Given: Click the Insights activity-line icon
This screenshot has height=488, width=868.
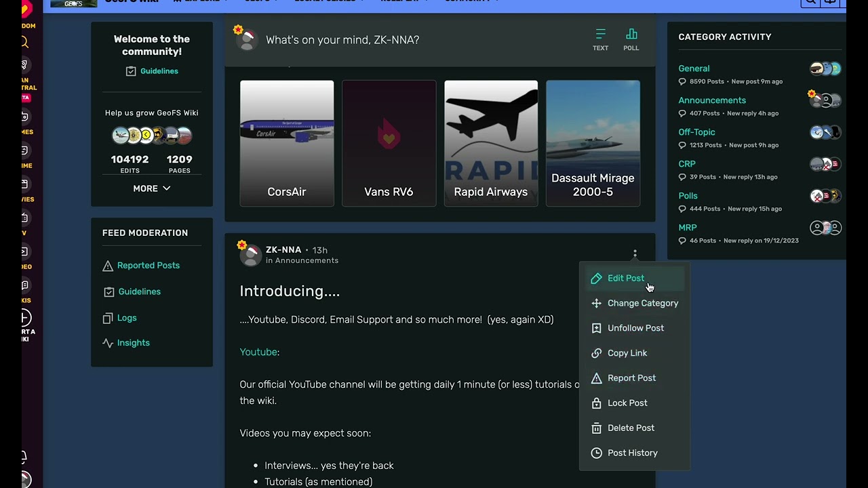Looking at the screenshot, I should [x=108, y=343].
